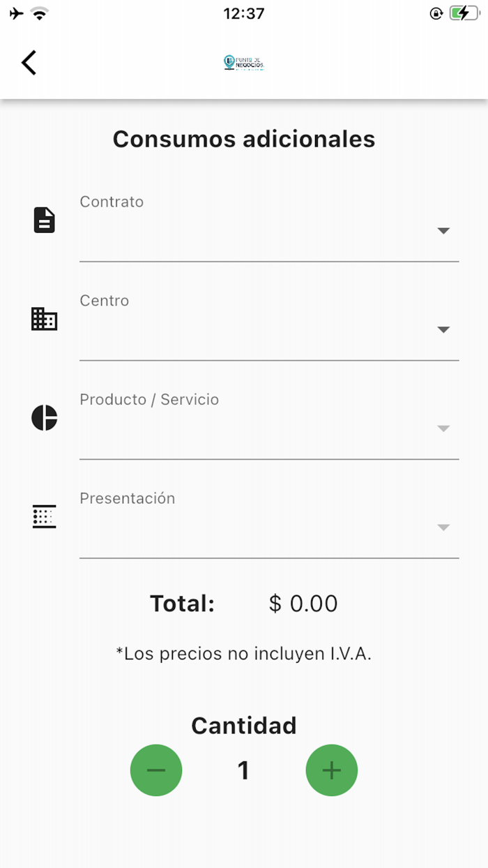Select the Total amount $ 0.00
This screenshot has height=868, width=488.
303,603
